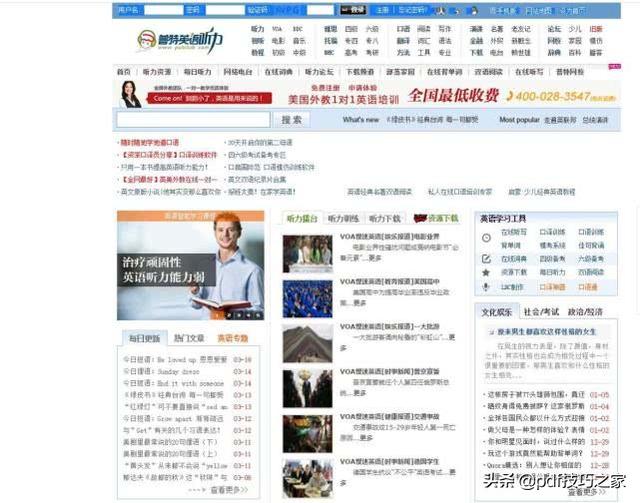This screenshot has width=640, height=503.
Task: Click 背单词 in 英语学习工具 panel
Action: click(x=511, y=245)
